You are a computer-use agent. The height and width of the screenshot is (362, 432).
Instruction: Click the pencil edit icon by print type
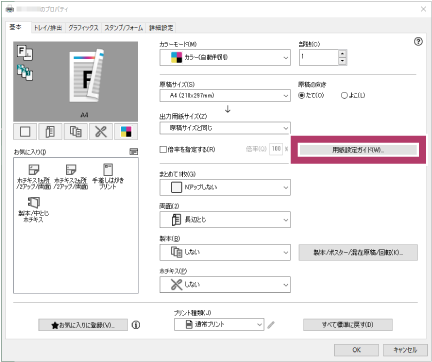click(271, 325)
